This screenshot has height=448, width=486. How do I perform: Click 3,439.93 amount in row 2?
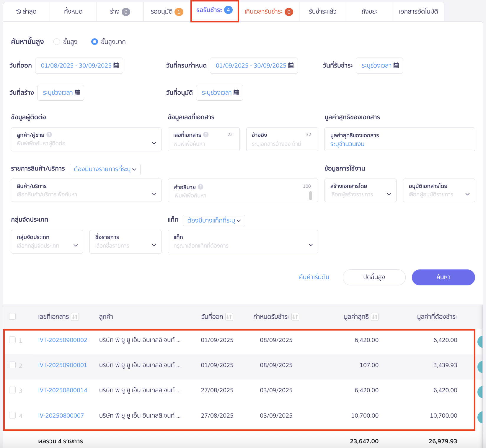445,365
